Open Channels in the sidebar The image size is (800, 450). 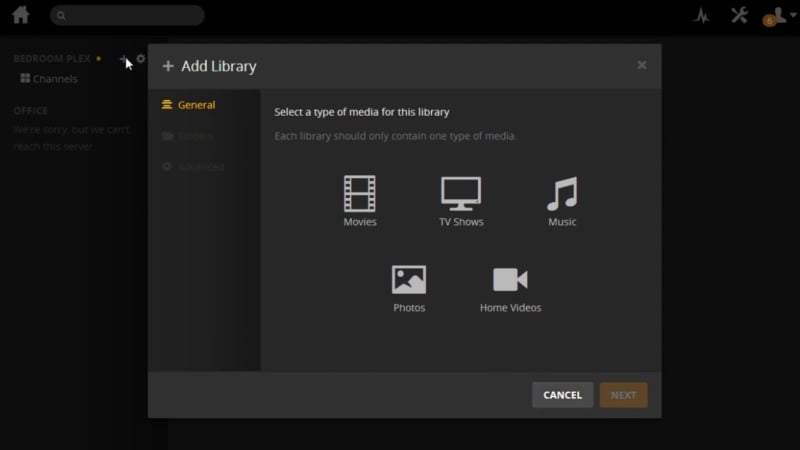[54, 79]
